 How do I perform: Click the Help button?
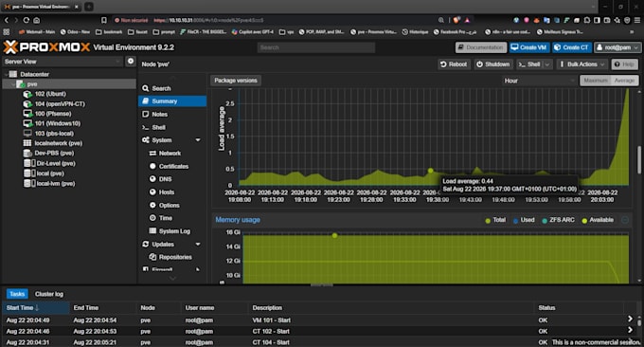pyautogui.click(x=625, y=64)
